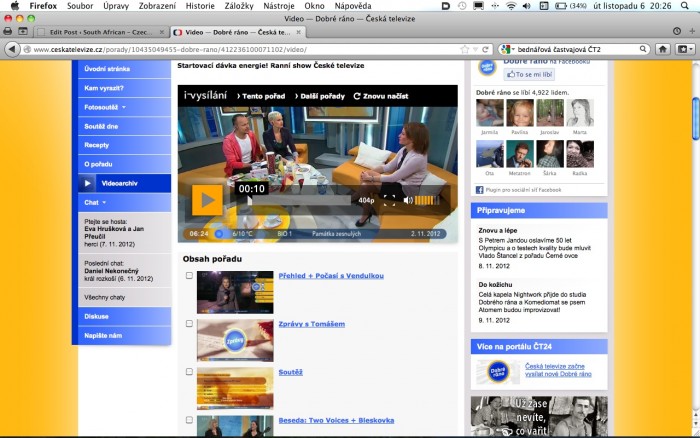The width and height of the screenshot is (700, 438).
Task: Open Tento pořad in the player header
Action: coord(261,96)
